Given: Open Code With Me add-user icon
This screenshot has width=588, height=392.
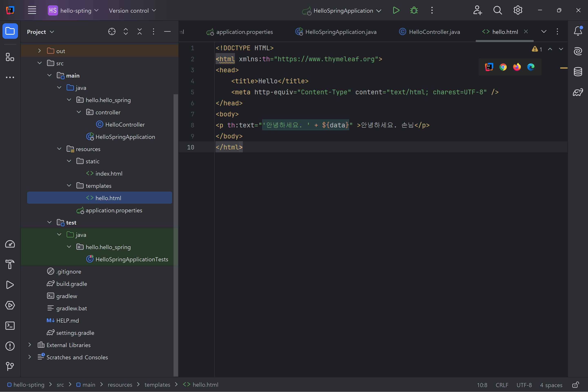Looking at the screenshot, I should click(477, 10).
